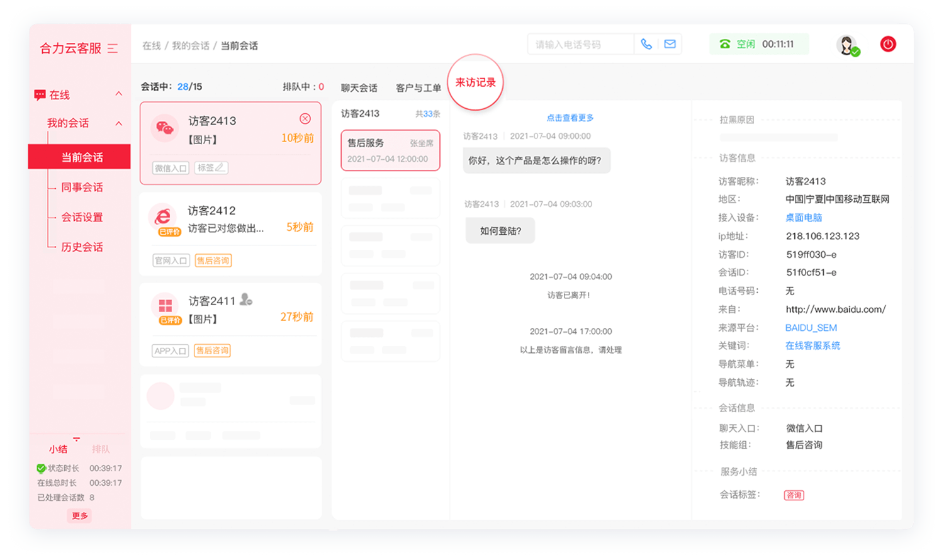Image resolution: width=944 pixels, height=560 pixels.
Task: Switch to the 客户与工单 tab
Action: coord(418,87)
